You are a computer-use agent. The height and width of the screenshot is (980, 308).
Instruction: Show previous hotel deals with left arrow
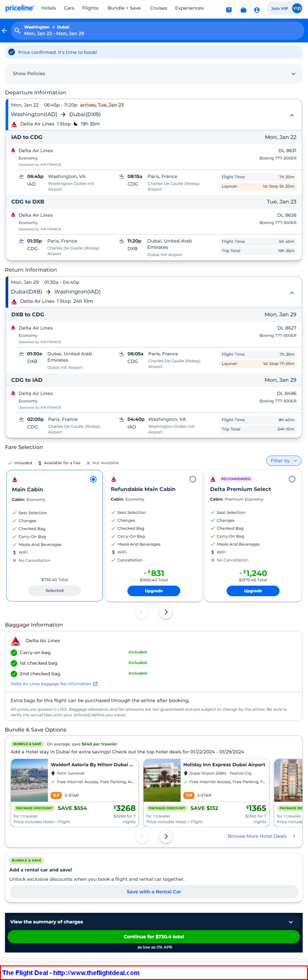pyautogui.click(x=142, y=836)
